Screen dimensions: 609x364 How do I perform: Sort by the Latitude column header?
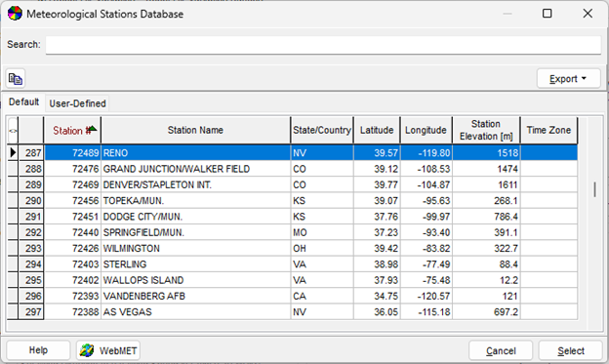point(377,130)
